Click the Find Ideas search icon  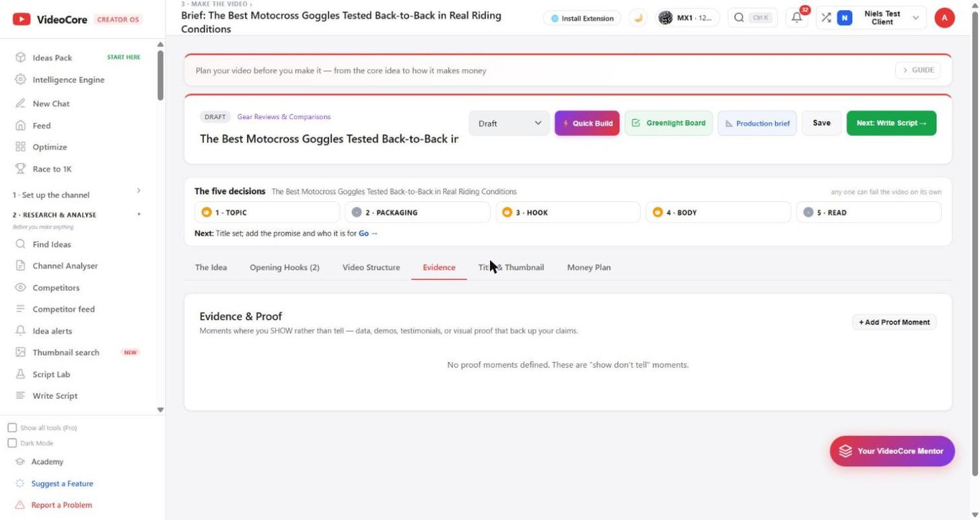[20, 244]
